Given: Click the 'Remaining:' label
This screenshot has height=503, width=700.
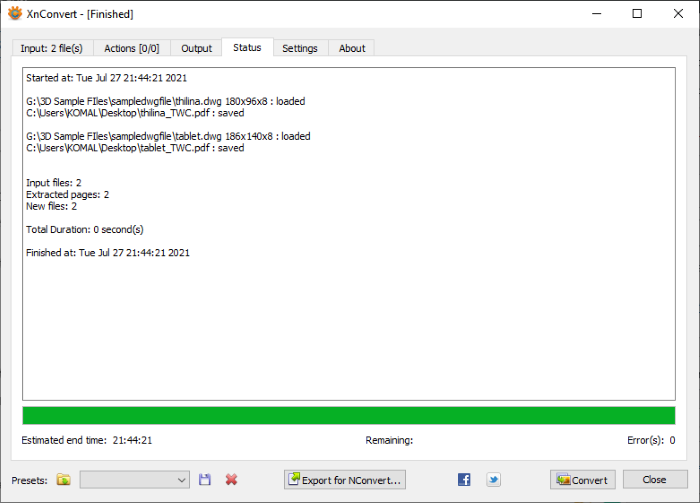Looking at the screenshot, I should [389, 440].
